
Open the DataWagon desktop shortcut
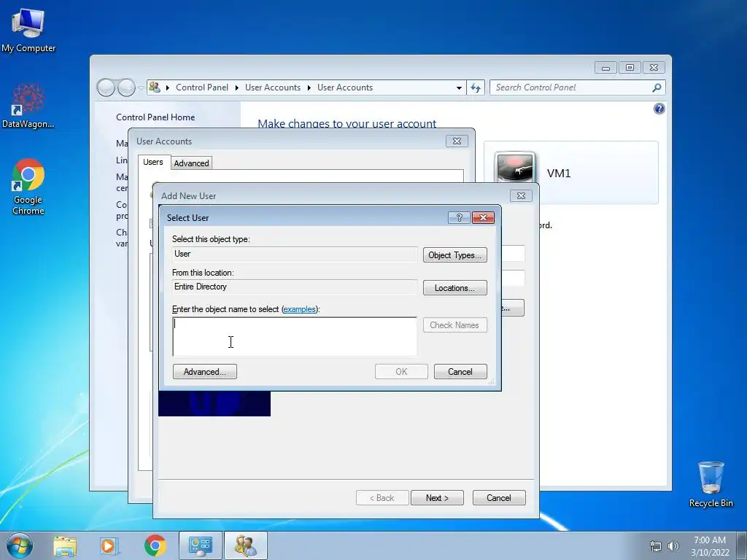28,106
